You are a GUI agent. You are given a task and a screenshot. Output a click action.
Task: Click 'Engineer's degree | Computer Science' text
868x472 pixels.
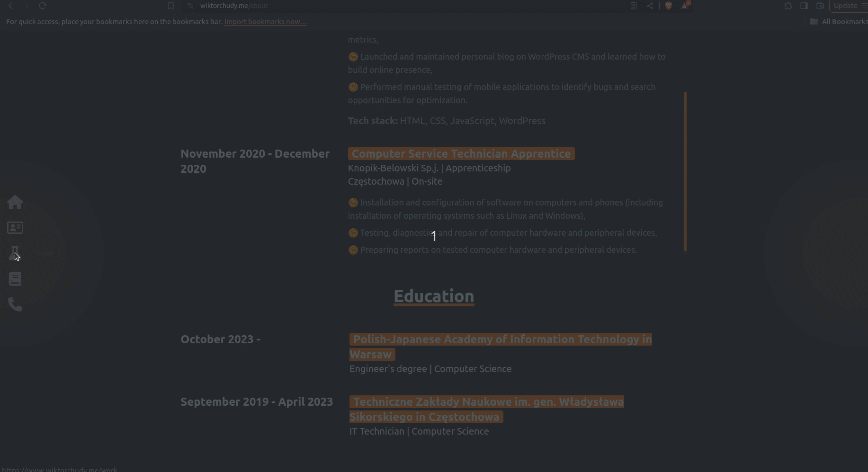point(430,369)
